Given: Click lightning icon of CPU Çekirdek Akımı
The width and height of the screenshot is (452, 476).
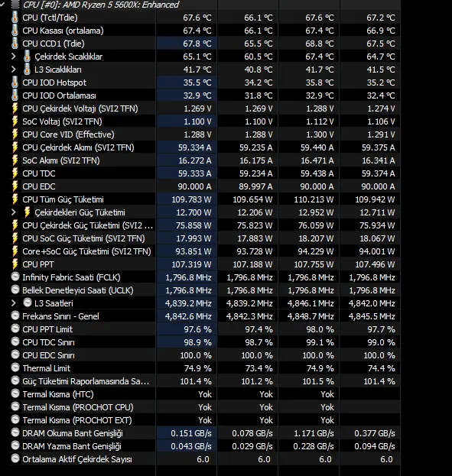Looking at the screenshot, I should point(15,147).
